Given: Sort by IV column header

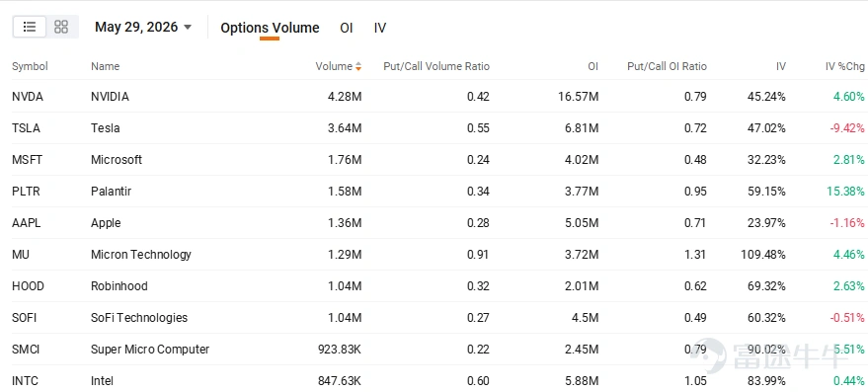Looking at the screenshot, I should click(780, 66).
